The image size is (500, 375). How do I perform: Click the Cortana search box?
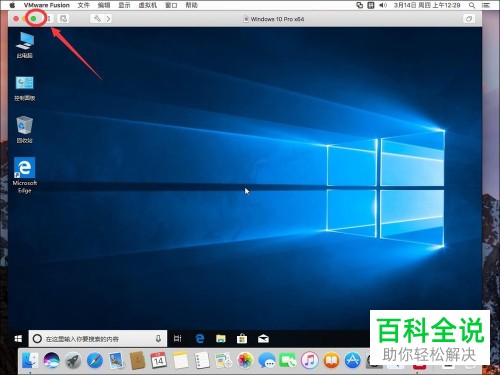coord(98,339)
